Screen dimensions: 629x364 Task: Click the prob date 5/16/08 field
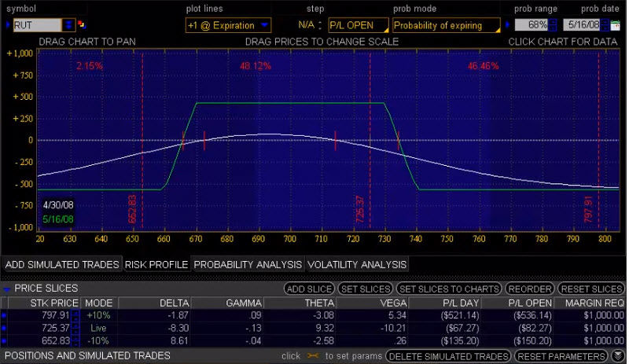tap(582, 25)
